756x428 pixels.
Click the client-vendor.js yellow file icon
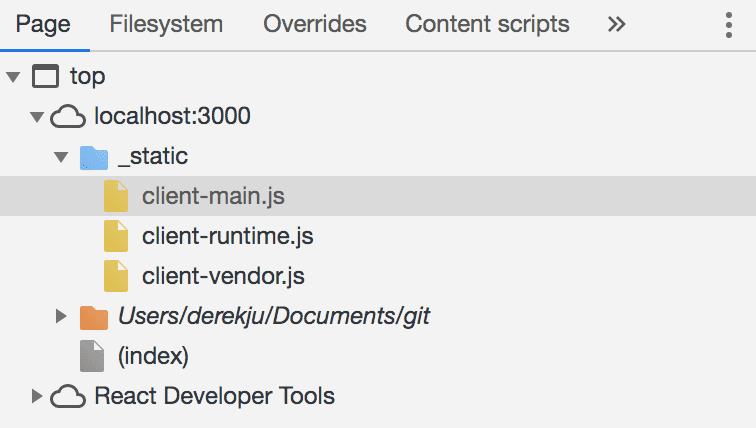point(116,276)
